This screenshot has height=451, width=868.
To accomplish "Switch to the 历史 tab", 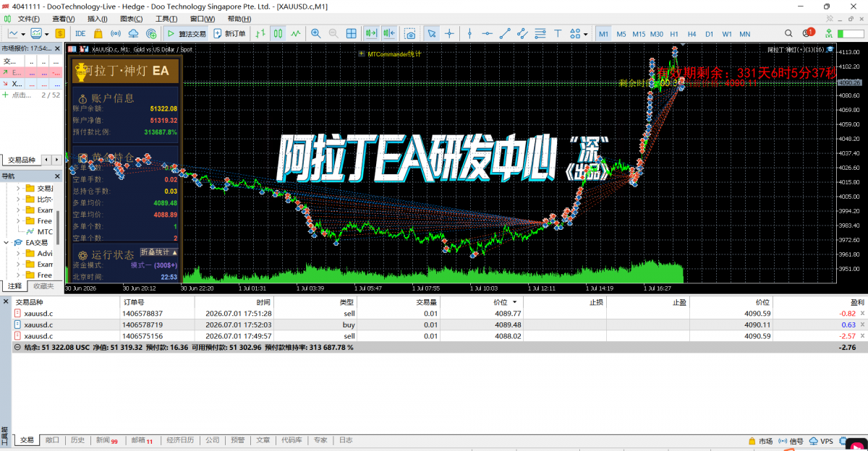I will pos(77,440).
